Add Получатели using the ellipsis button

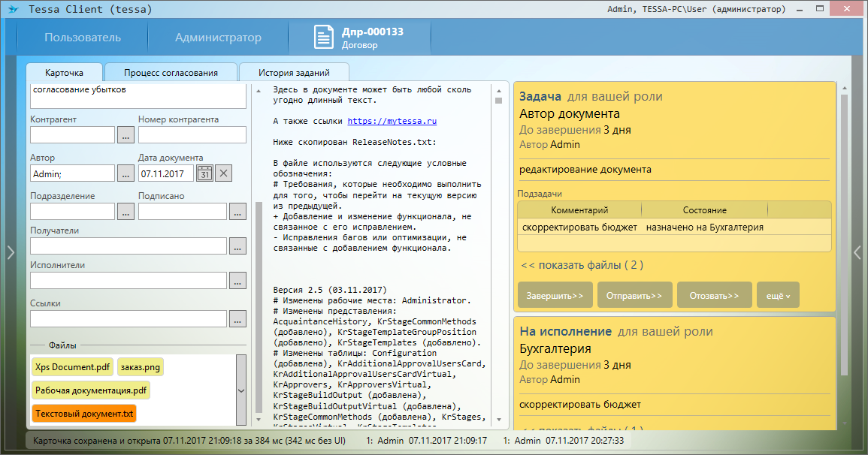coord(237,246)
